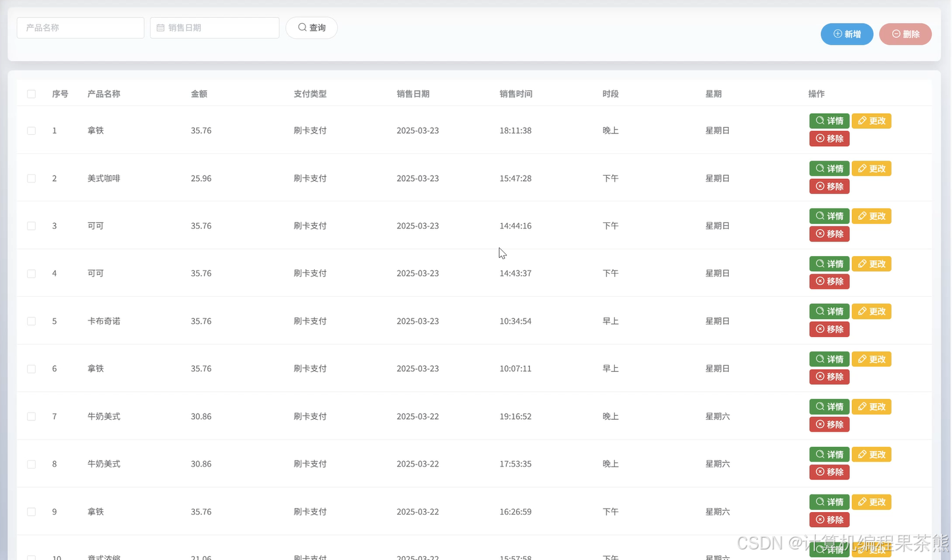Click the 时段 column header
The image size is (952, 560).
click(x=610, y=94)
